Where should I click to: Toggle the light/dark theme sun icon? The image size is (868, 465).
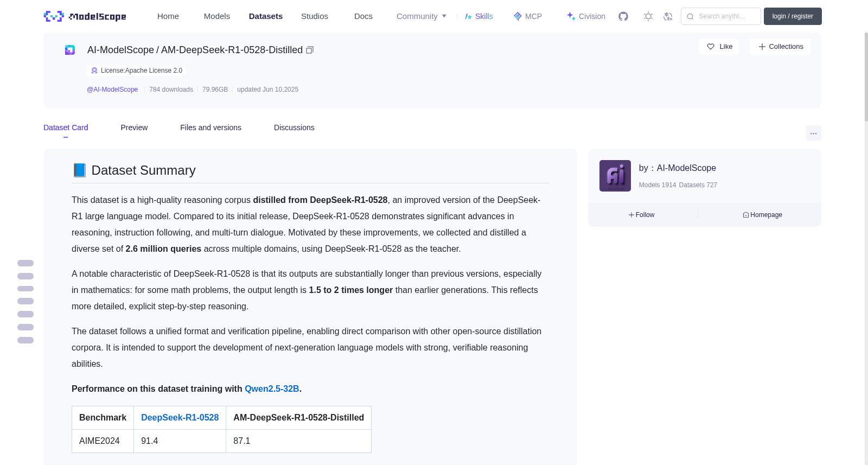648,16
